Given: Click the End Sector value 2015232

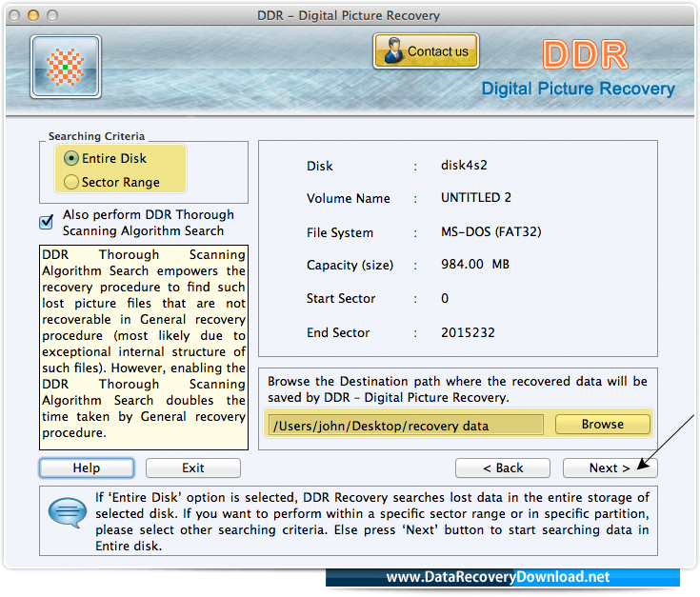Looking at the screenshot, I should 468,332.
